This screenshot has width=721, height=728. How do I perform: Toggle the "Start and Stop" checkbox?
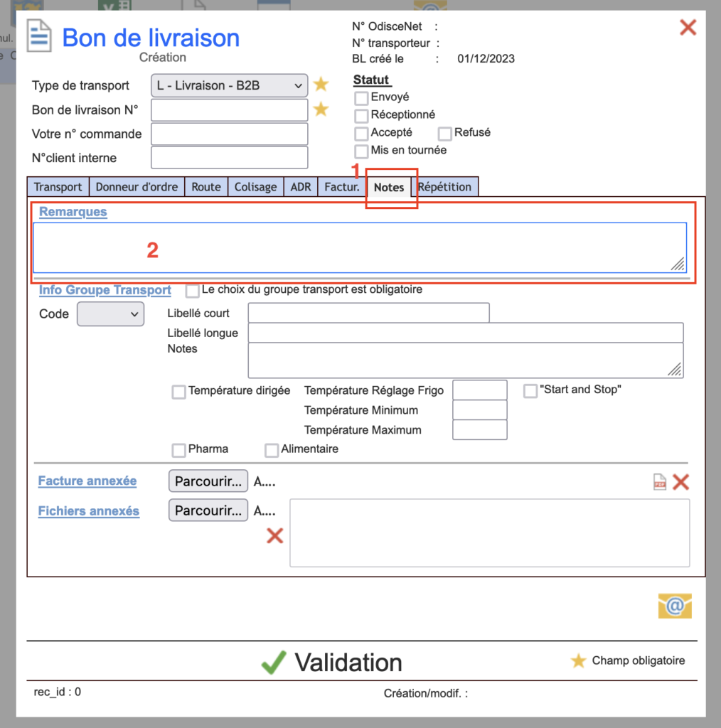tap(530, 391)
